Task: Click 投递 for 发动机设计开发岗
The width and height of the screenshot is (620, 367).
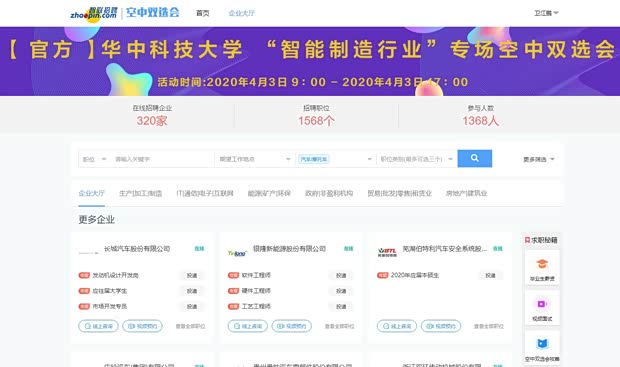Action: [x=192, y=275]
